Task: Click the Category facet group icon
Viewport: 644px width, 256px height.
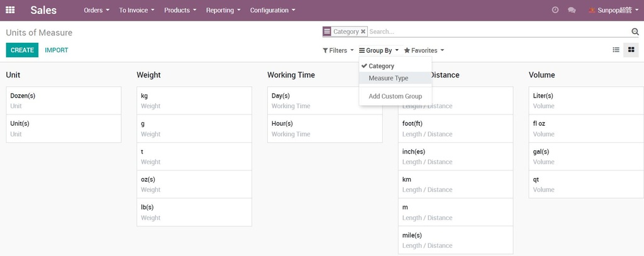Action: pyautogui.click(x=327, y=31)
